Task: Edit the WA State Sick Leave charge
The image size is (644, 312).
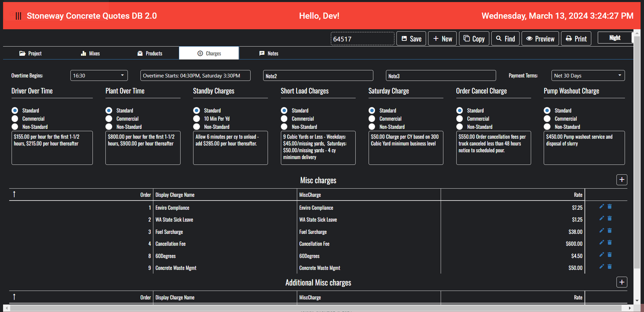Action: pyautogui.click(x=601, y=218)
